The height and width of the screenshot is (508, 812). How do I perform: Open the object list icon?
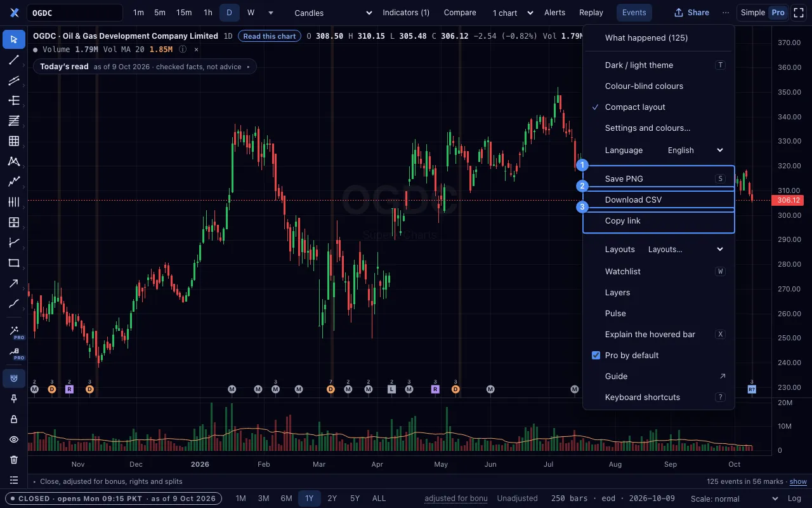(14, 480)
